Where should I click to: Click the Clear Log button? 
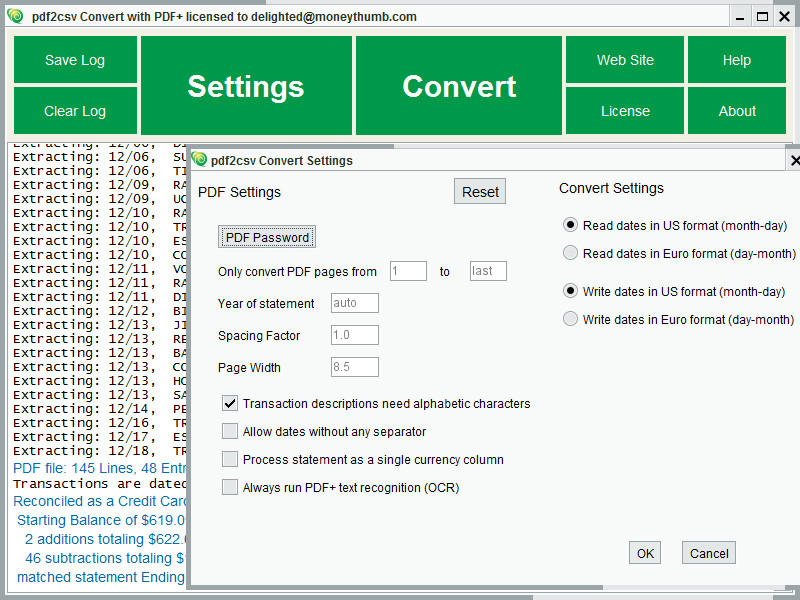75,111
